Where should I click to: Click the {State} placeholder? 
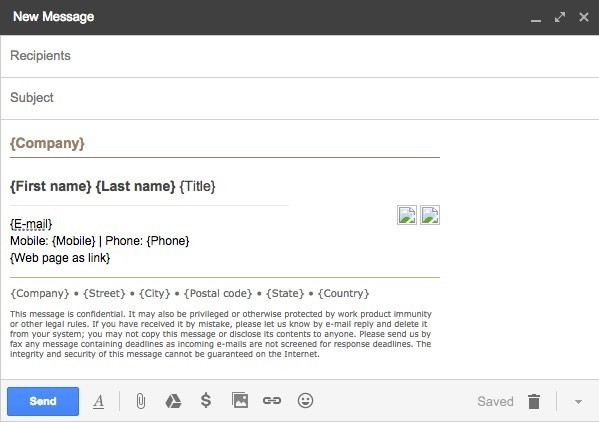[285, 293]
